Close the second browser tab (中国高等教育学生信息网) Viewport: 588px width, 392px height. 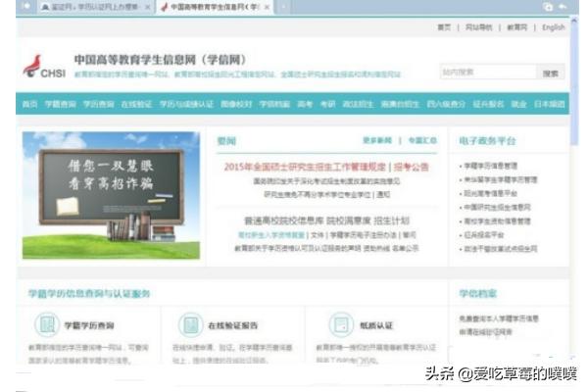[267, 7]
